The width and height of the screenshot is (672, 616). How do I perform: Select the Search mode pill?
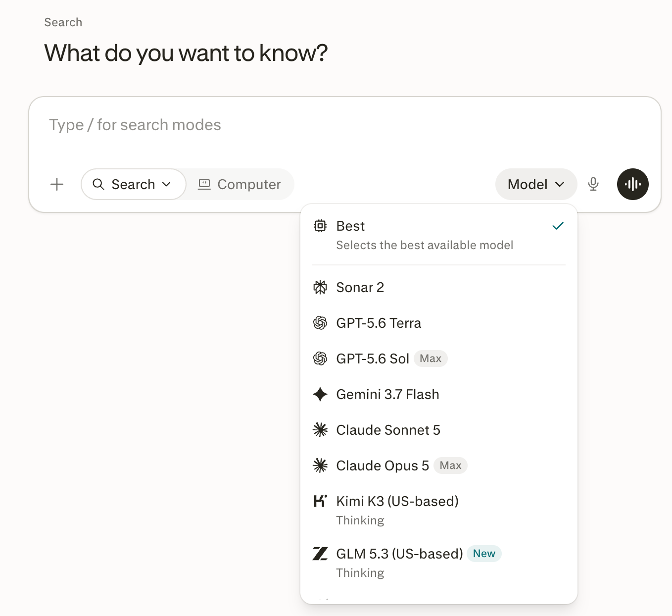(134, 184)
